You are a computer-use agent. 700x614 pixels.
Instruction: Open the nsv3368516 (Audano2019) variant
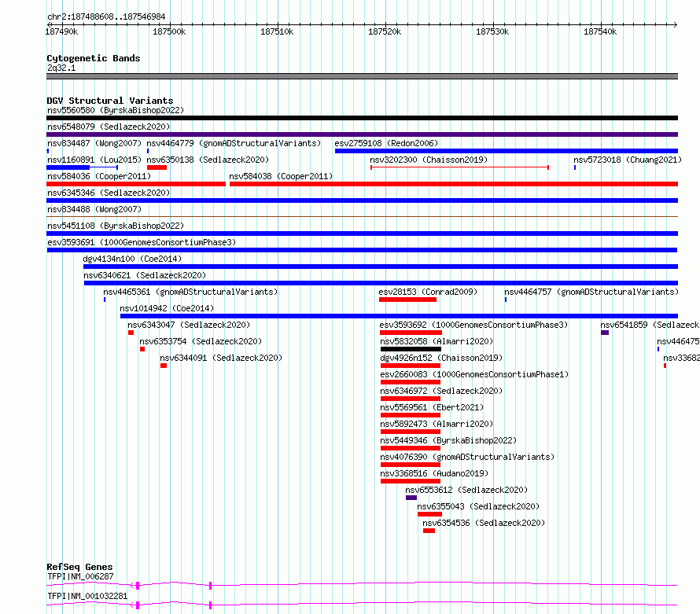pyautogui.click(x=434, y=473)
